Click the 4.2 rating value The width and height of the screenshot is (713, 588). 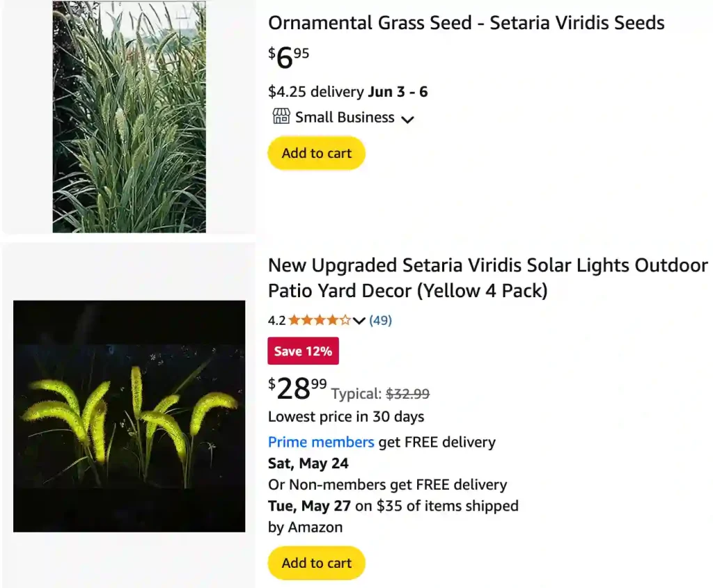tap(275, 320)
